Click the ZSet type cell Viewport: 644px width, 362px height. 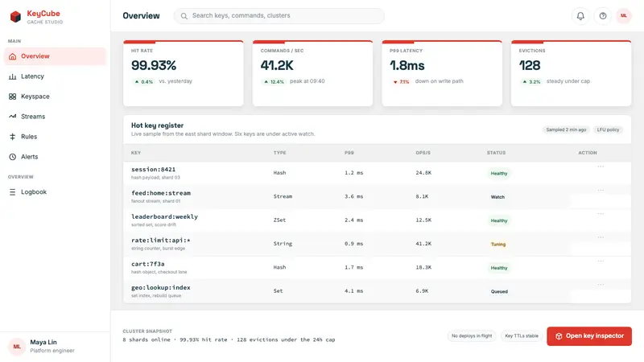pyautogui.click(x=279, y=220)
